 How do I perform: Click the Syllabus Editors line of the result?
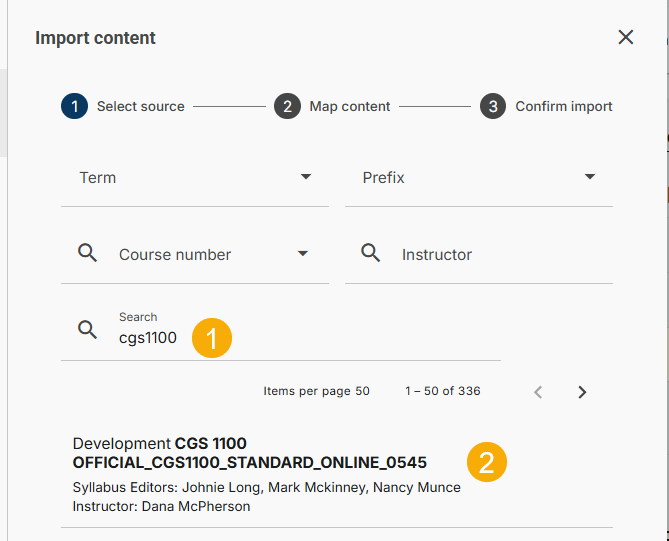267,487
